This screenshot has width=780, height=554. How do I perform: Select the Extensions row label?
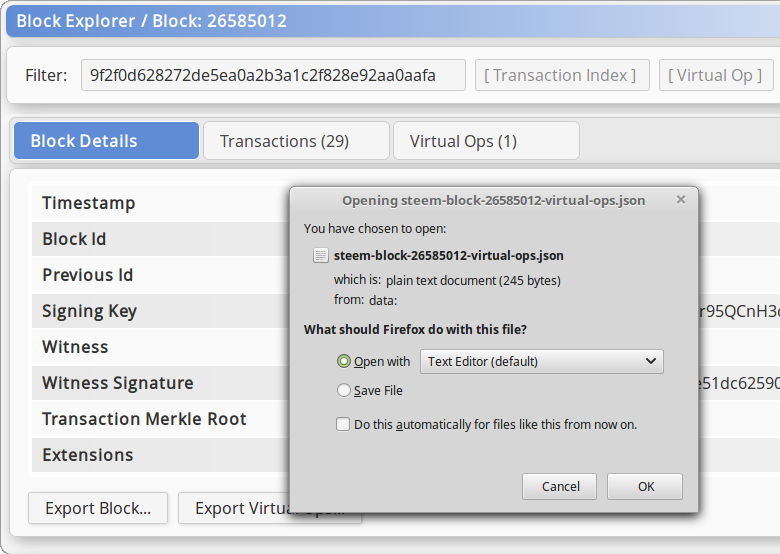pos(88,455)
